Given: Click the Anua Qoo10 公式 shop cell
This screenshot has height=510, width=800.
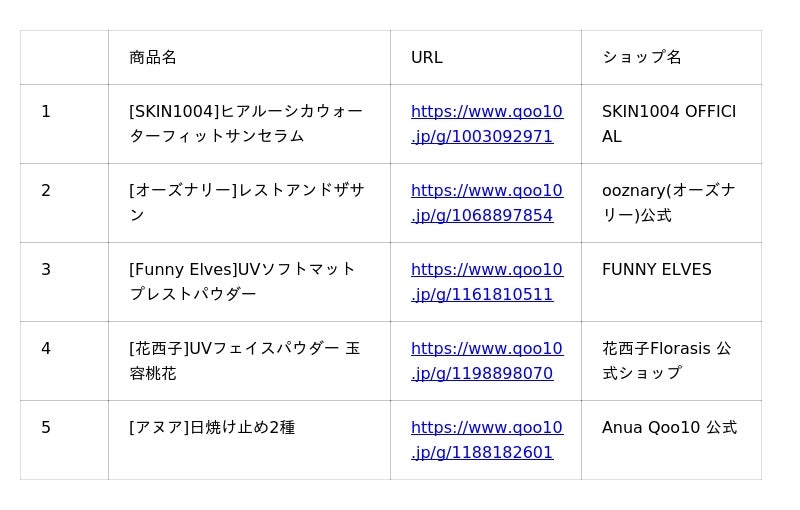Looking at the screenshot, I should [x=671, y=440].
